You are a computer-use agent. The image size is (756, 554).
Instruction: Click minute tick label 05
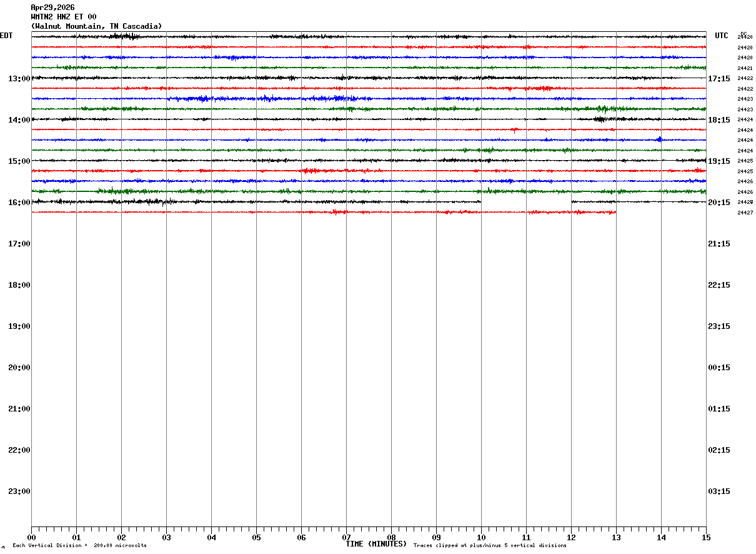pyautogui.click(x=256, y=537)
